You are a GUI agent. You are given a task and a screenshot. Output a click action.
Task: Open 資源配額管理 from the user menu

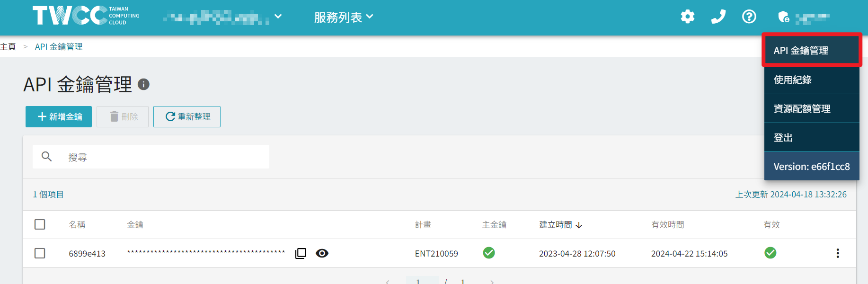point(812,108)
